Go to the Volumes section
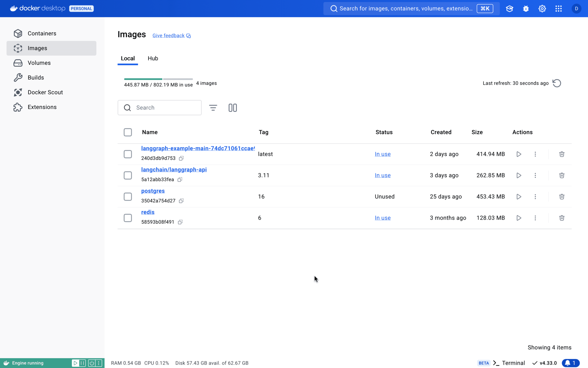The image size is (588, 368). pyautogui.click(x=39, y=63)
